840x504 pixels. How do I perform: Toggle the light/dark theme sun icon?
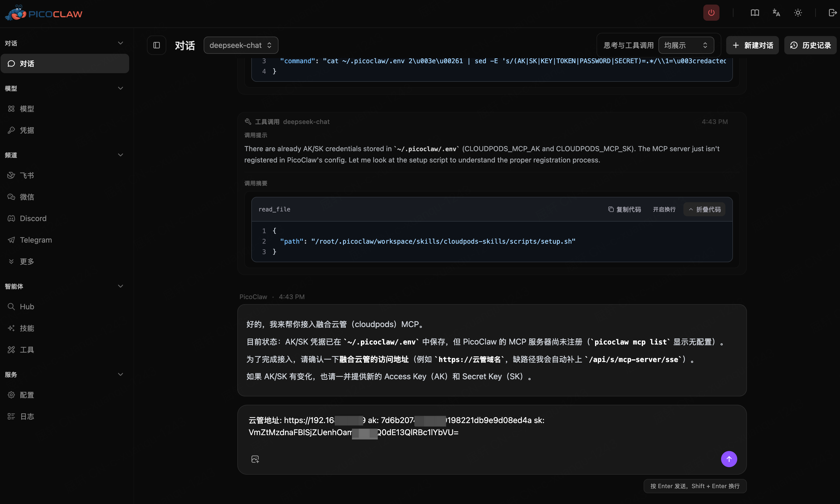[797, 13]
